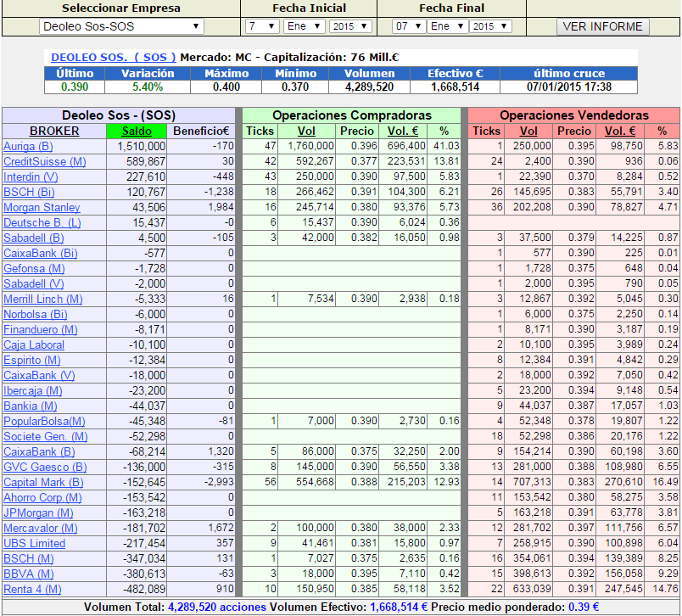Click the VER INFORME button
The height and width of the screenshot is (616, 682).
point(602,26)
